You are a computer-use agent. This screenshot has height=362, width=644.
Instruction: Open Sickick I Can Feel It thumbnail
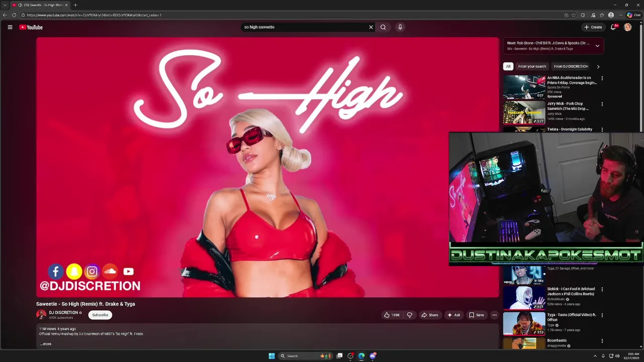click(x=524, y=297)
